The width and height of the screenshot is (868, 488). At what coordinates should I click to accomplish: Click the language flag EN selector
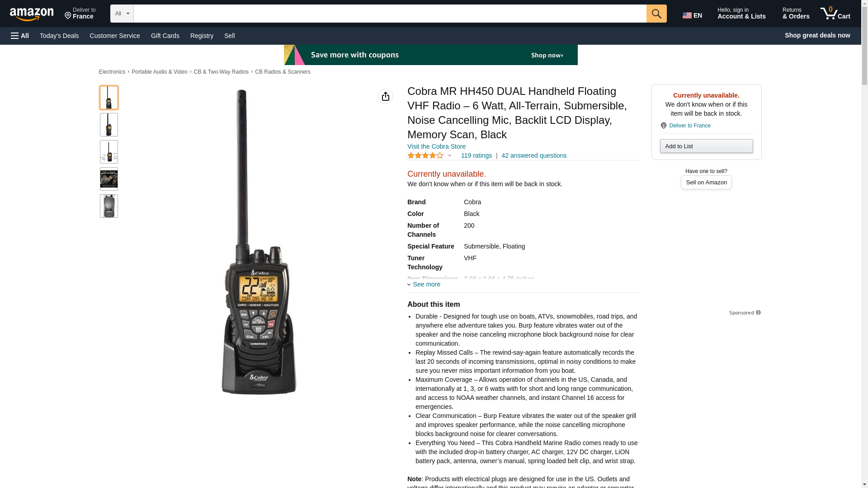point(692,15)
